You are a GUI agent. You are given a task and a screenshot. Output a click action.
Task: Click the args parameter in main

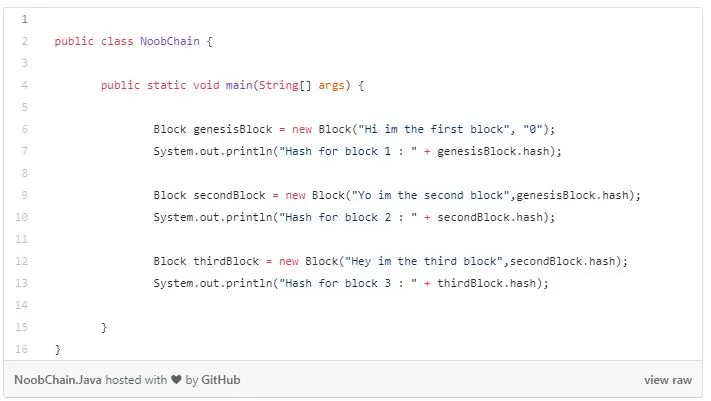tap(331, 85)
